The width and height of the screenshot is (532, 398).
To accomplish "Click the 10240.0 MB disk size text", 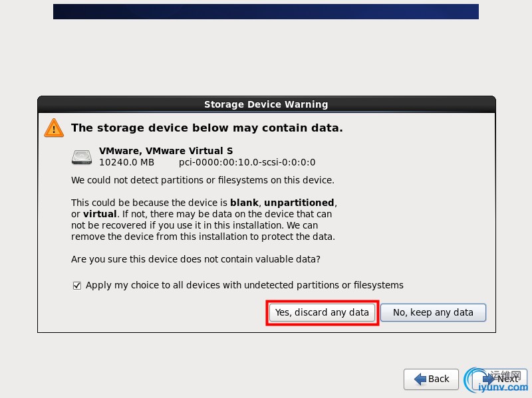I will [x=126, y=162].
